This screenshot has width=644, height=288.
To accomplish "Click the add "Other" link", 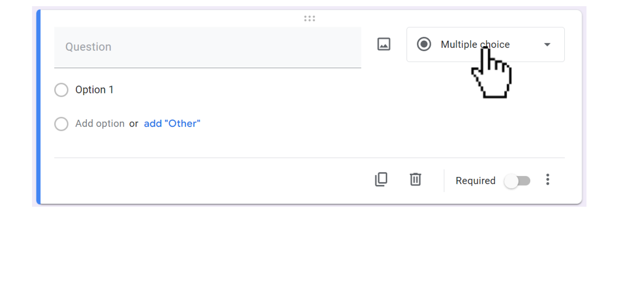I will [172, 123].
